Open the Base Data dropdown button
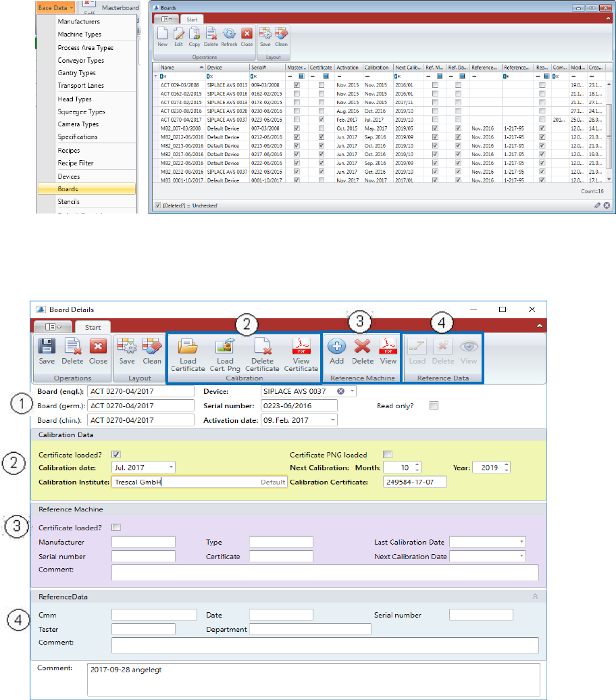This screenshot has height=700, width=616. coord(55,6)
